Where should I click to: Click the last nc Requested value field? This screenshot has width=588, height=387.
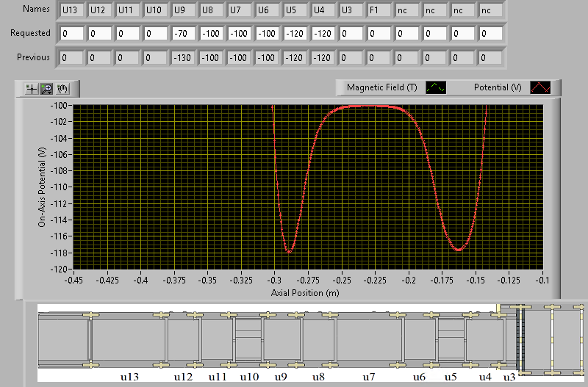tap(491, 34)
